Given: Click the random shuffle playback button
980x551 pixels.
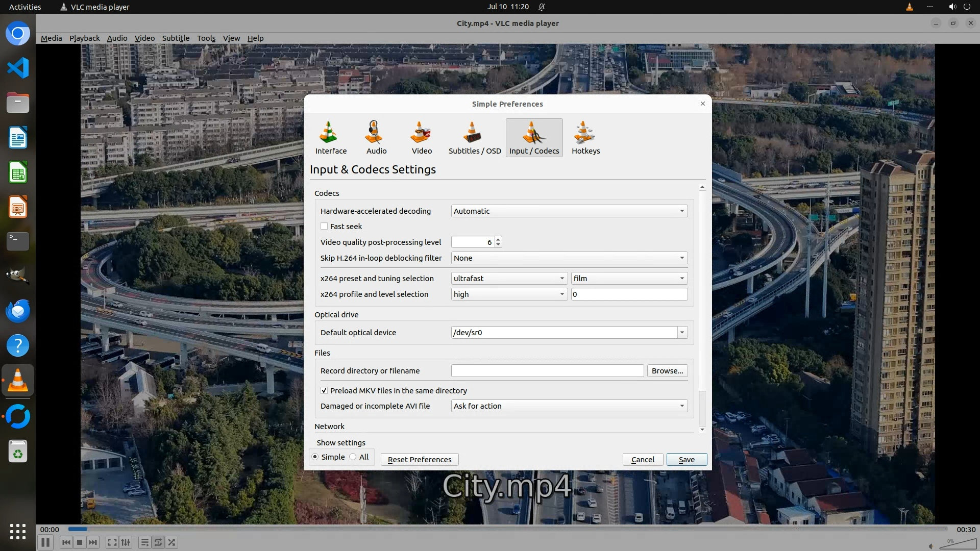Looking at the screenshot, I should coord(172,542).
